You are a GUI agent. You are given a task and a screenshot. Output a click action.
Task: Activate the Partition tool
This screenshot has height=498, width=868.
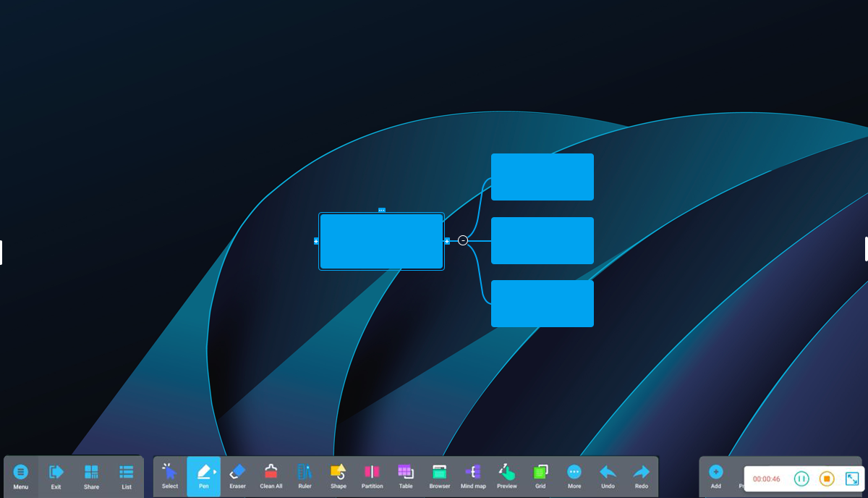pyautogui.click(x=372, y=475)
